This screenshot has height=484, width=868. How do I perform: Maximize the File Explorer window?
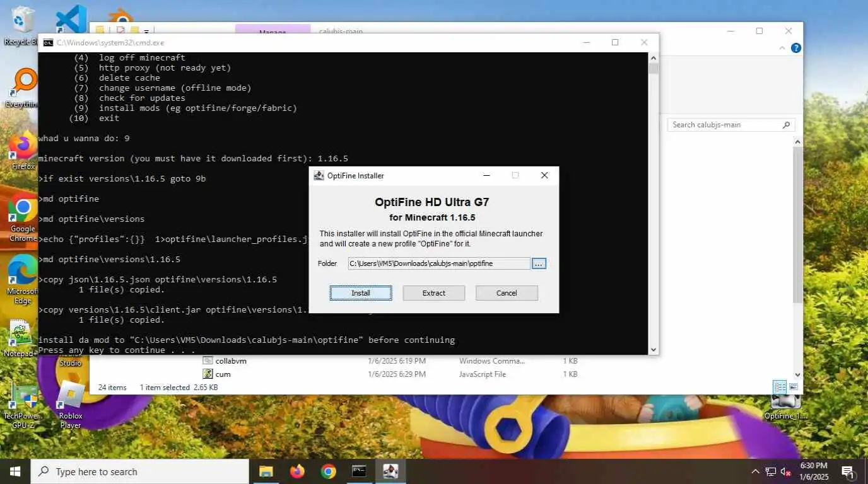point(759,31)
